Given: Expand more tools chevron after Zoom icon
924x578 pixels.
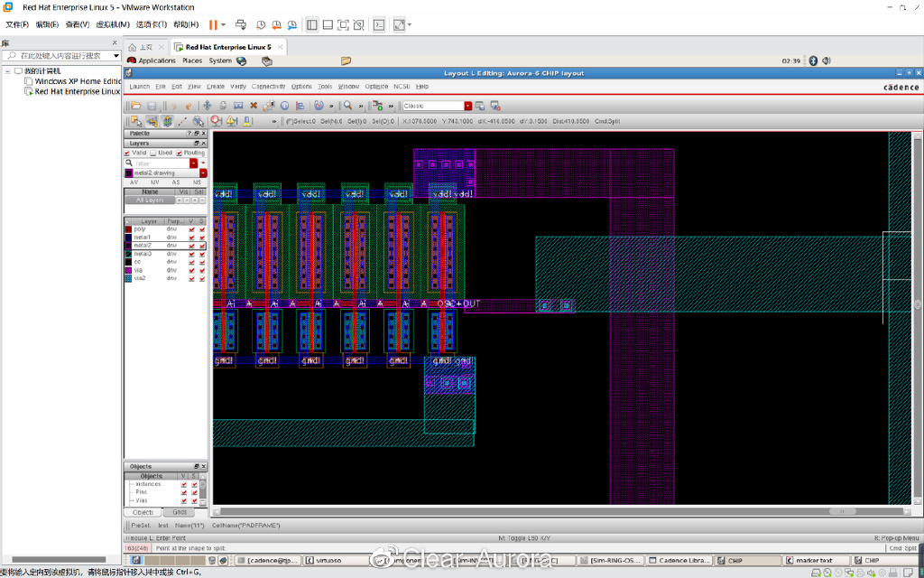Looking at the screenshot, I should (x=361, y=107).
